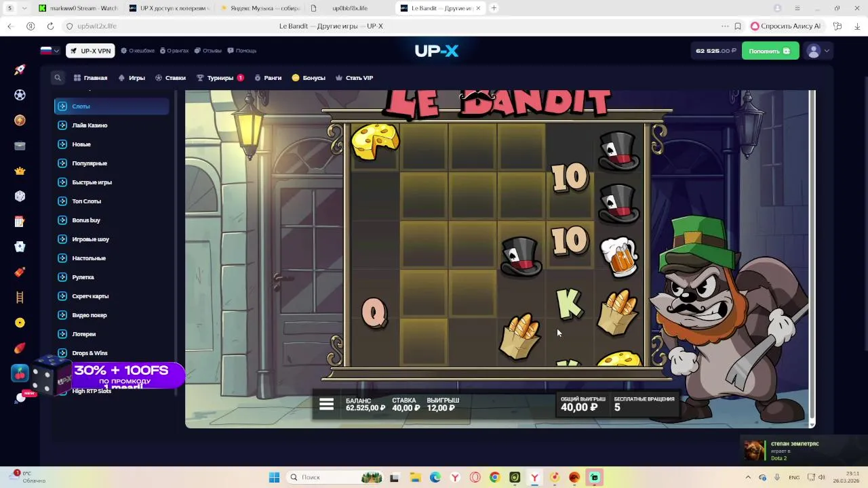Switch to the markww0 Stream tab
Image resolution: width=868 pixels, height=488 pixels.
(79, 8)
